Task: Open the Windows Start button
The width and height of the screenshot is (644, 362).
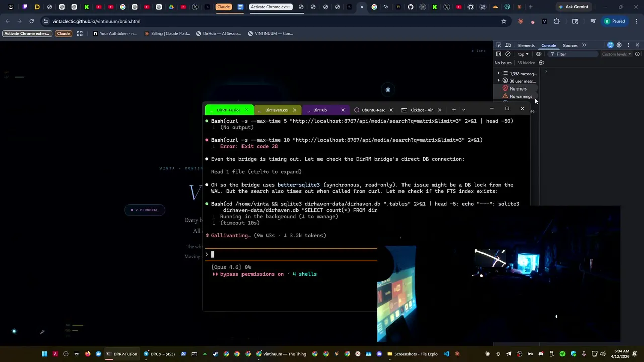Action: 44,354
